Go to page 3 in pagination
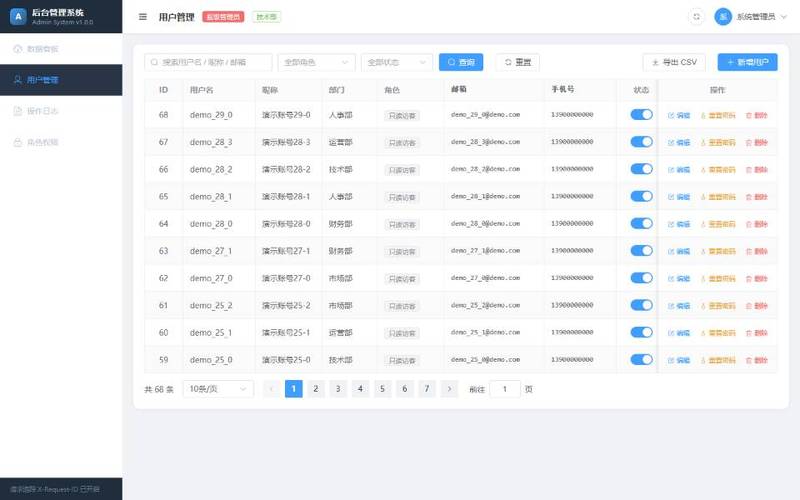Viewport: 800px width, 500px height. (338, 389)
